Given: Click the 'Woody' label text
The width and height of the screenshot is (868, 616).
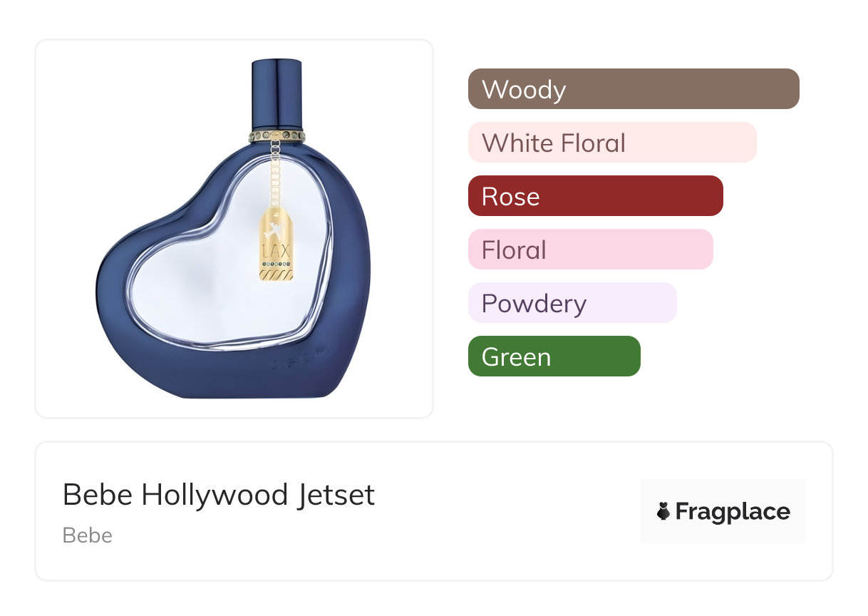Looking at the screenshot, I should pos(524,90).
